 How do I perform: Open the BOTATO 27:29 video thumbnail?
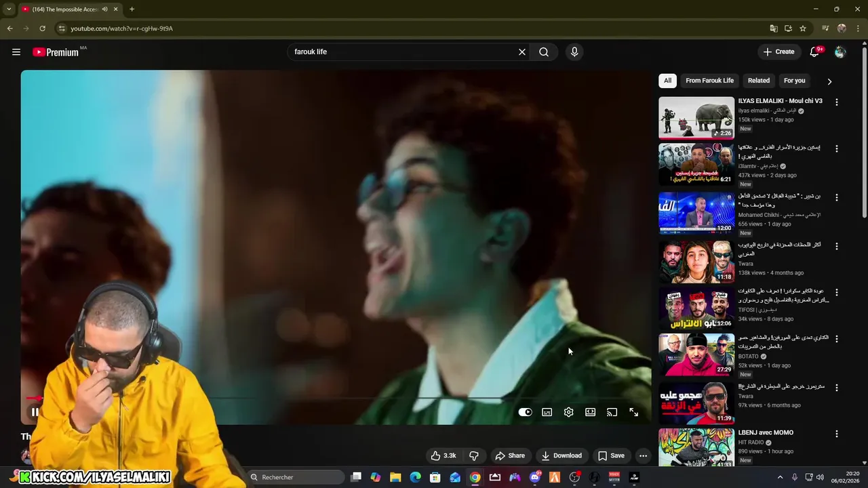pos(696,354)
